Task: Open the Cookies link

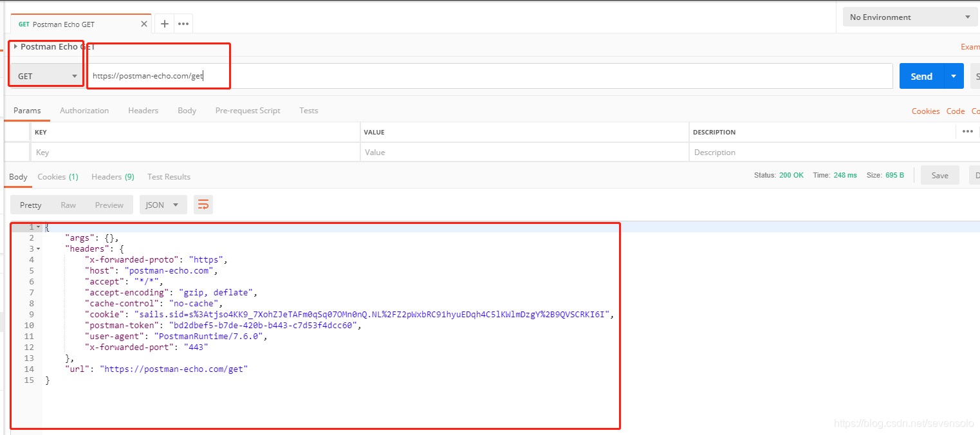Action: [x=925, y=111]
